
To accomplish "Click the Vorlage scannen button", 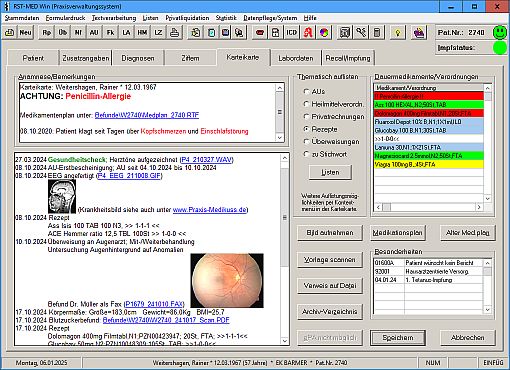I will (x=330, y=259).
